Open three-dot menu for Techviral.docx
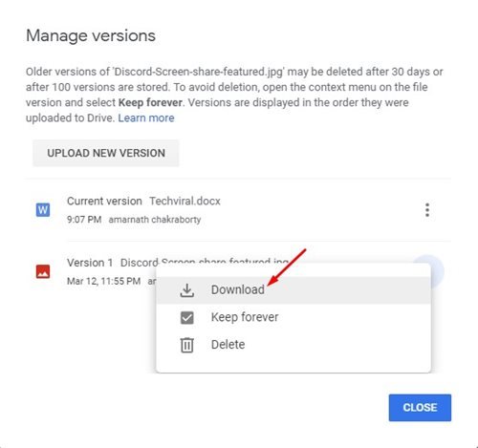The image size is (478, 448). coord(427,210)
